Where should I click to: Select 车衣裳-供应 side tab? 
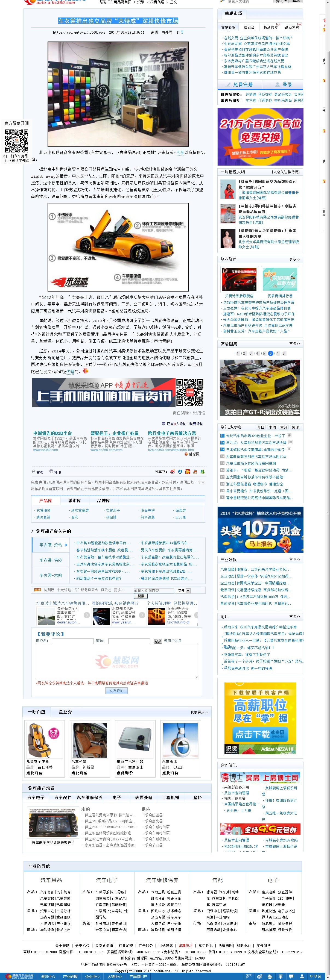tap(51, 560)
